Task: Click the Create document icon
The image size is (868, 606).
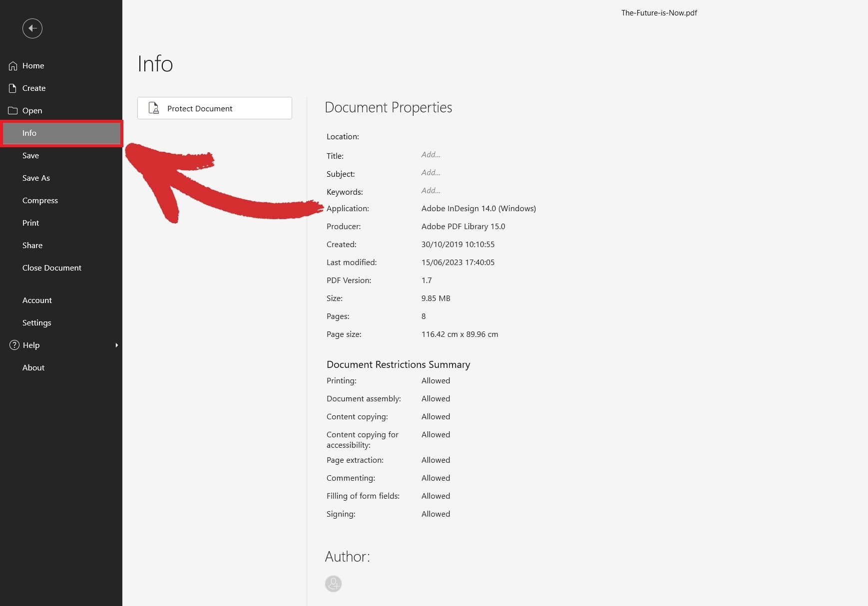Action: (12, 88)
